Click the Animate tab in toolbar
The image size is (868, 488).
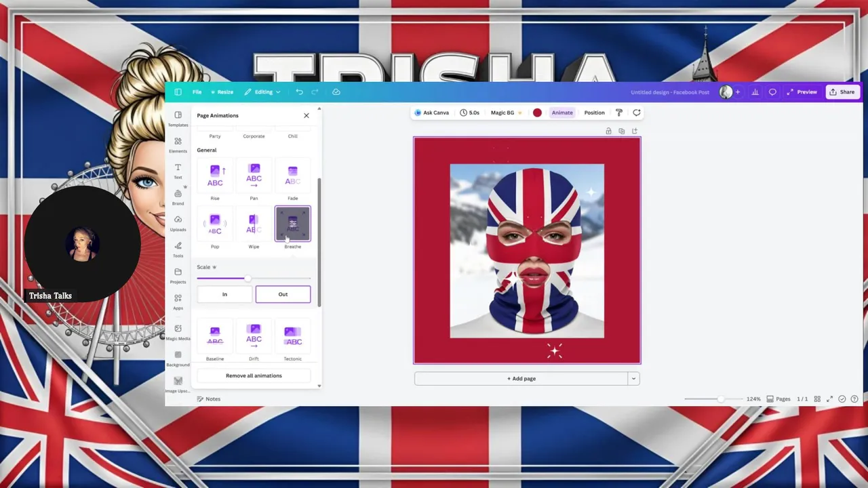tap(562, 113)
